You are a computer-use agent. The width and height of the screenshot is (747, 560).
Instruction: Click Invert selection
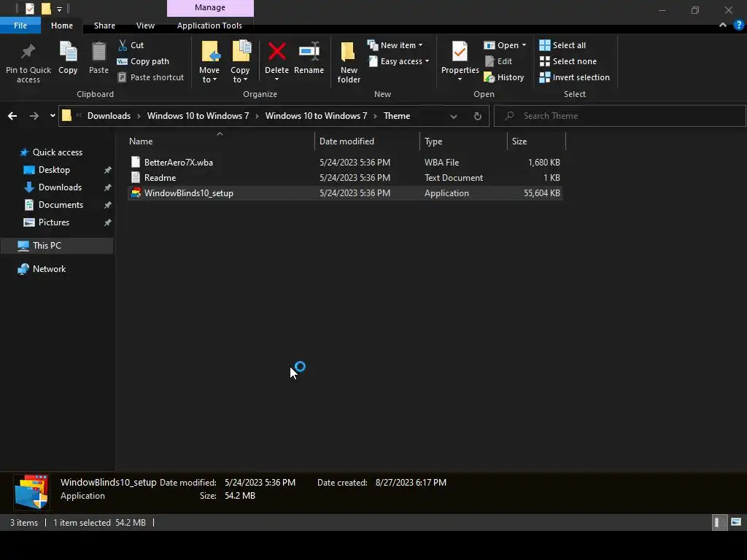575,77
